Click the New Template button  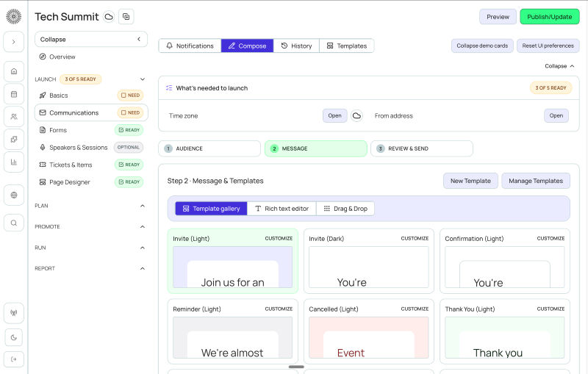pos(470,181)
